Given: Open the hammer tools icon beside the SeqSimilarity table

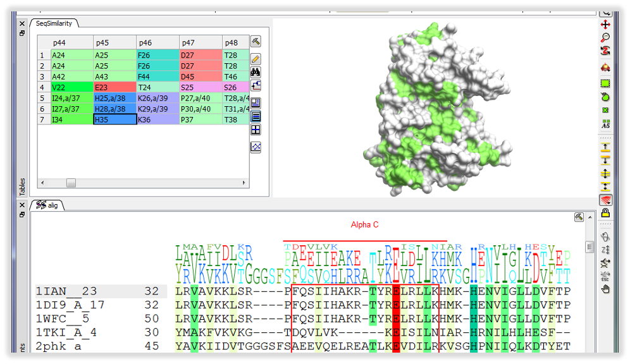Looking at the screenshot, I should (256, 41).
